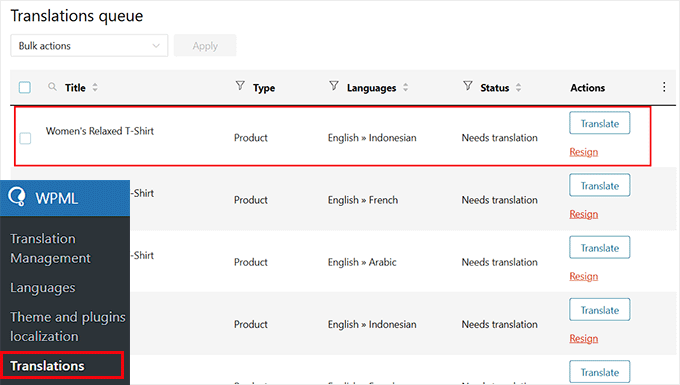The height and width of the screenshot is (385, 680).
Task: Sort by Title using the sort arrows
Action: [x=95, y=87]
